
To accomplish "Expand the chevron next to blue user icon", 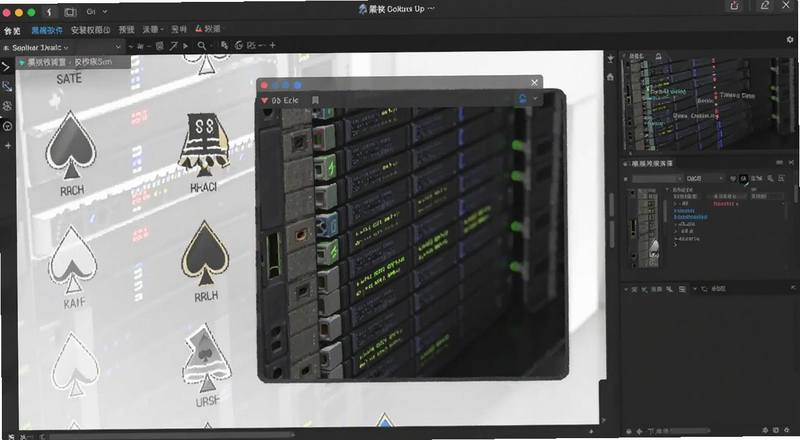I will [535, 98].
